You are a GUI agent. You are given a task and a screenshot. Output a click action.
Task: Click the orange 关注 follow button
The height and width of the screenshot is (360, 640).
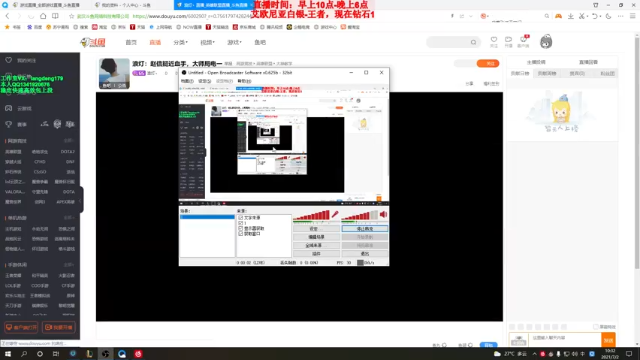(x=488, y=63)
